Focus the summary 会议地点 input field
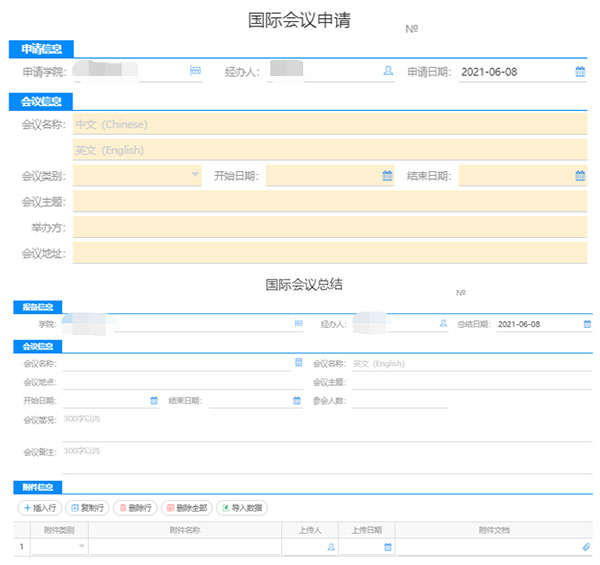Screen dimensions: 600x565 pos(183,382)
